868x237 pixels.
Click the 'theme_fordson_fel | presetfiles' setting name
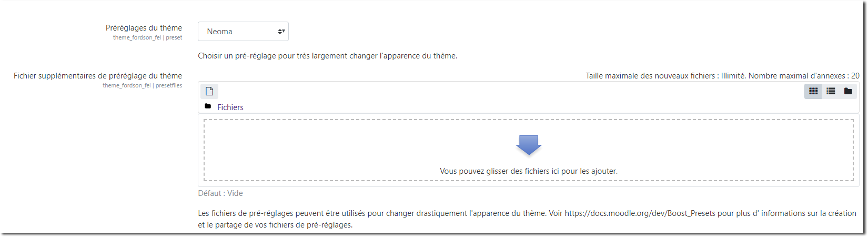(142, 85)
